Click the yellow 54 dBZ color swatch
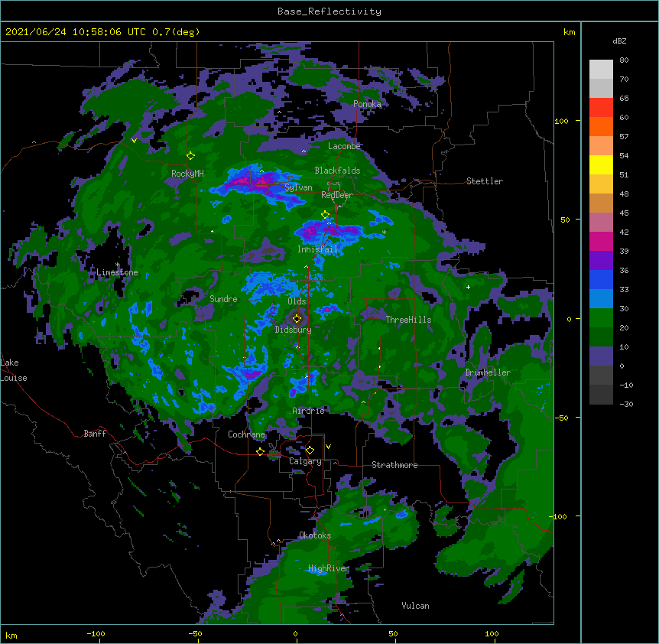659x644 pixels. coord(601,164)
